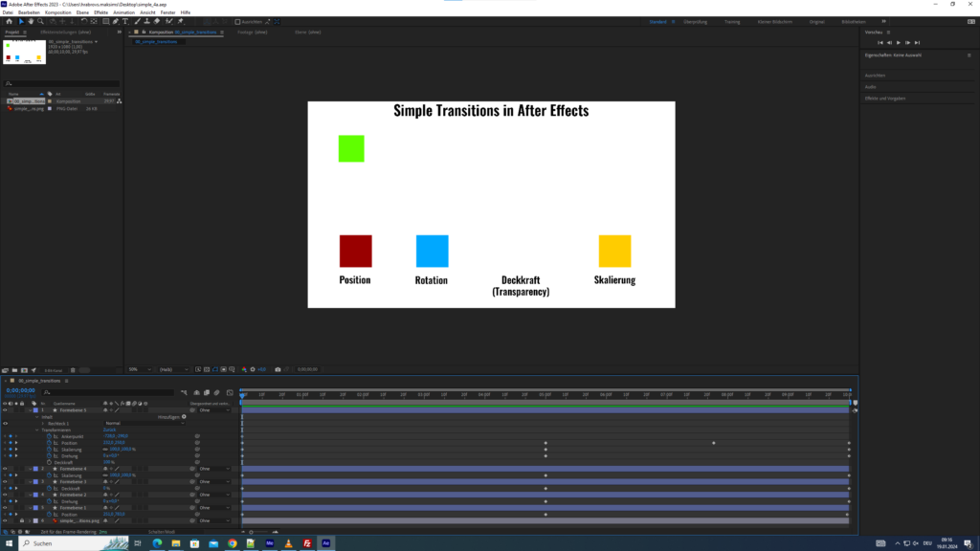Hide layer Formebene 5 with eye icon

point(5,410)
